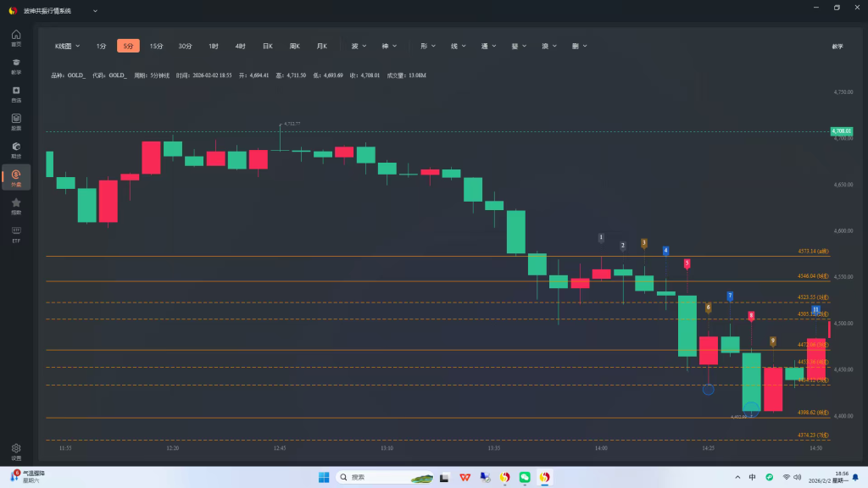
Task: Select the 外盘 sidebar icon
Action: click(x=16, y=176)
